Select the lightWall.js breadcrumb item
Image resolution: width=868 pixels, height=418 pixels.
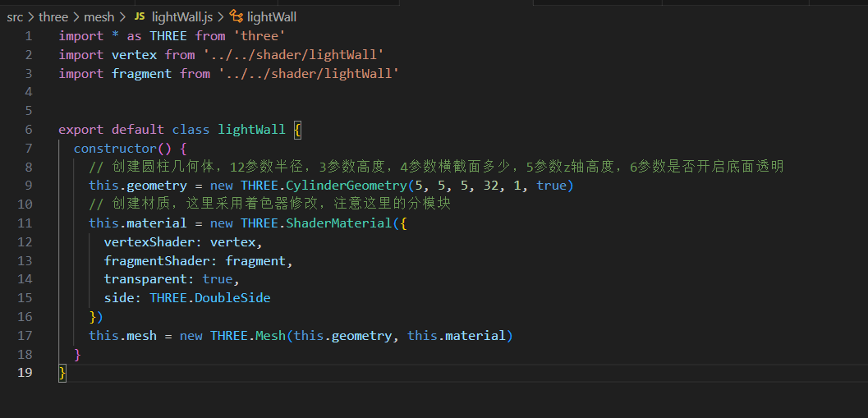click(x=184, y=16)
